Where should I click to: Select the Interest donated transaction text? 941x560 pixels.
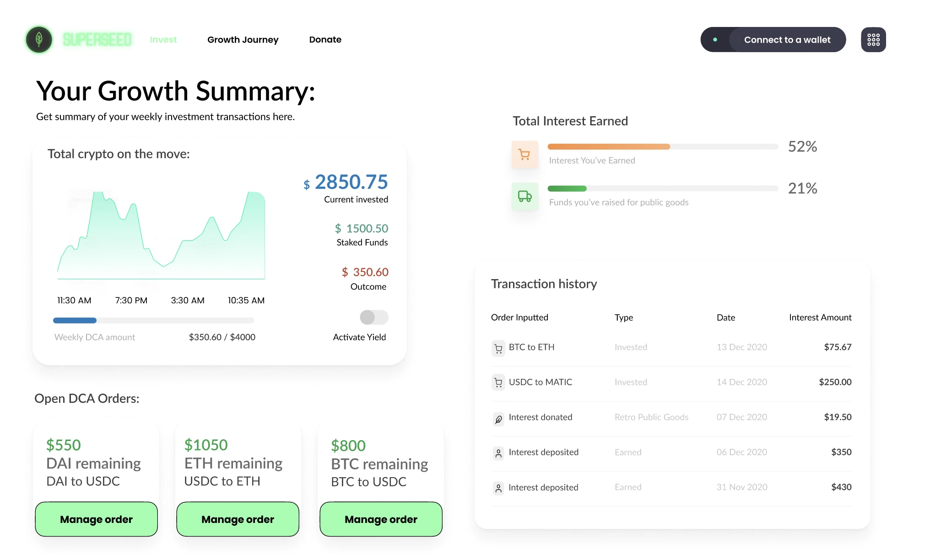coord(541,417)
